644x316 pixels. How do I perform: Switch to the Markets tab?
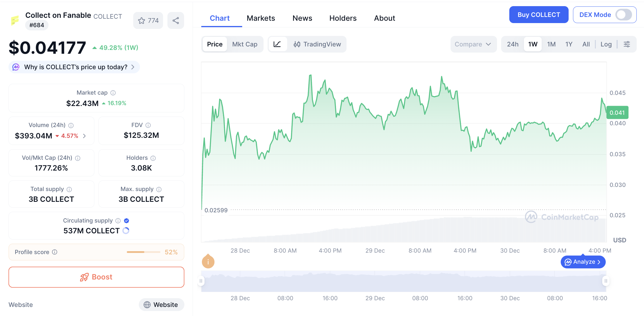pyautogui.click(x=261, y=18)
